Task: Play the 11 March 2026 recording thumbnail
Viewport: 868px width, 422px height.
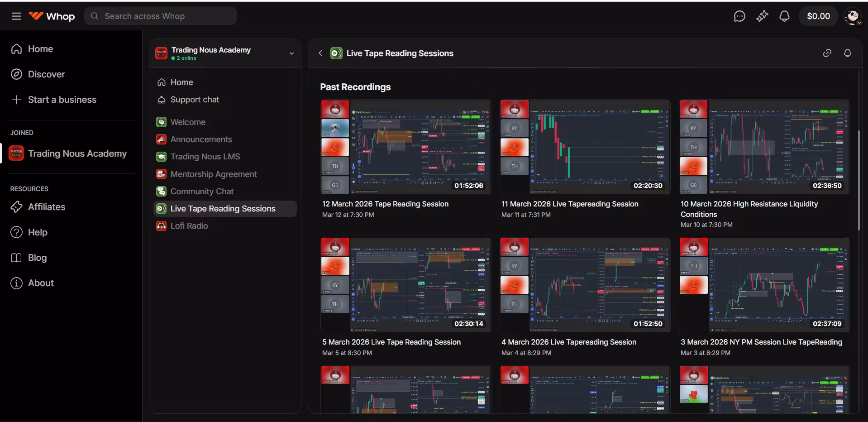Action: (x=585, y=148)
